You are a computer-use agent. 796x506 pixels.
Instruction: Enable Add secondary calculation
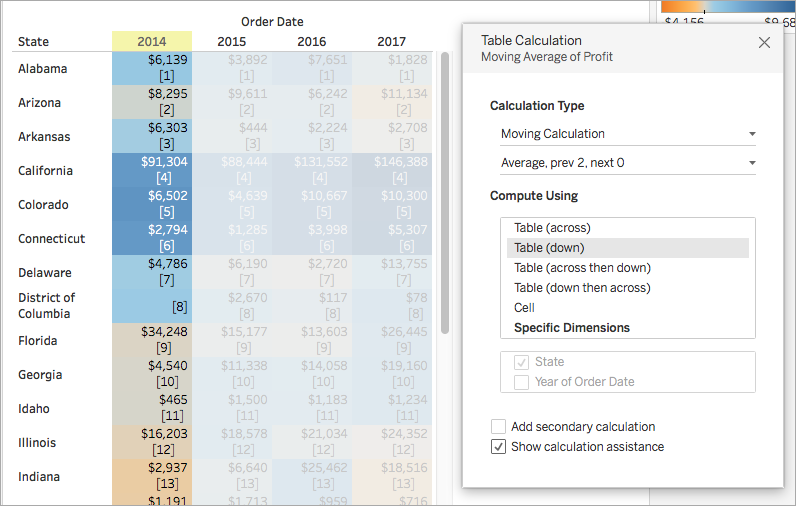point(499,426)
